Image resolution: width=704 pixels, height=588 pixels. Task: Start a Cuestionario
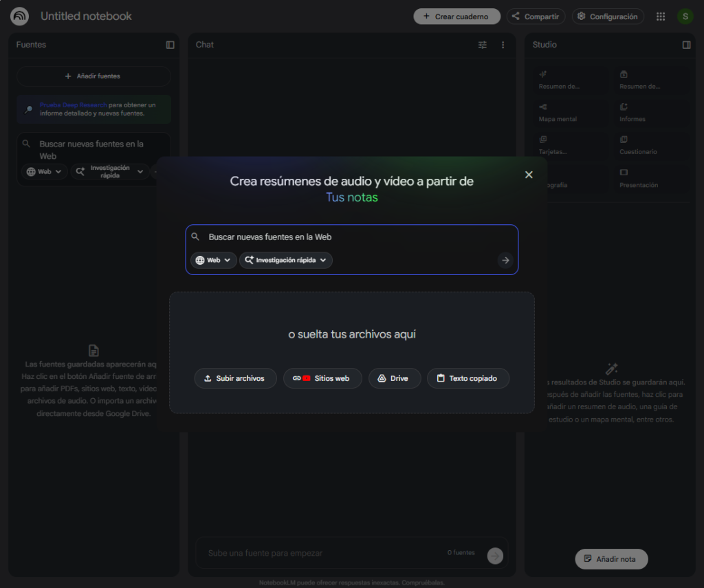[x=652, y=146]
